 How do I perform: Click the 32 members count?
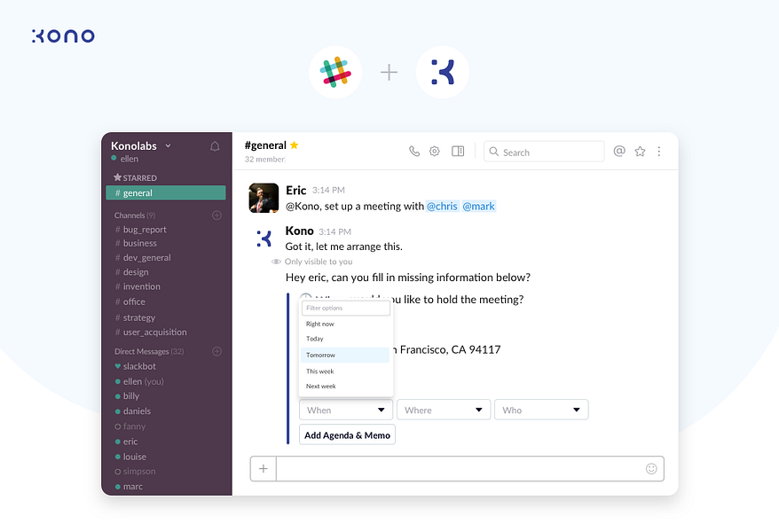pyautogui.click(x=264, y=160)
